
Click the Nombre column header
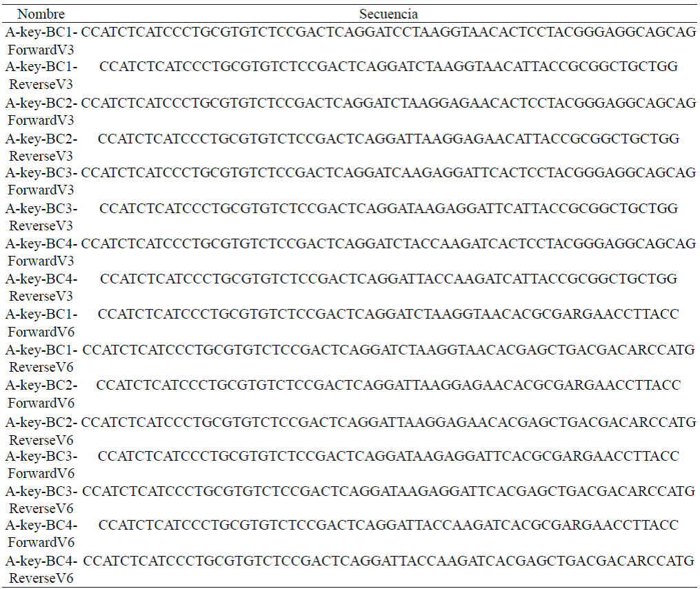pyautogui.click(x=41, y=14)
